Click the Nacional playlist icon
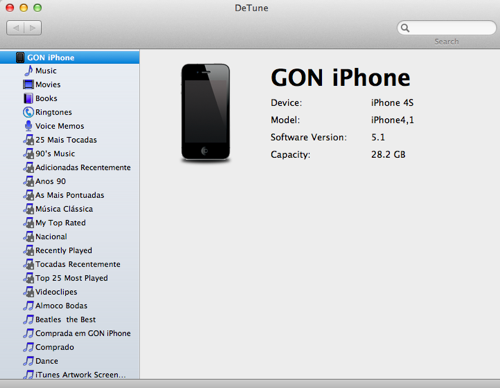 29,236
